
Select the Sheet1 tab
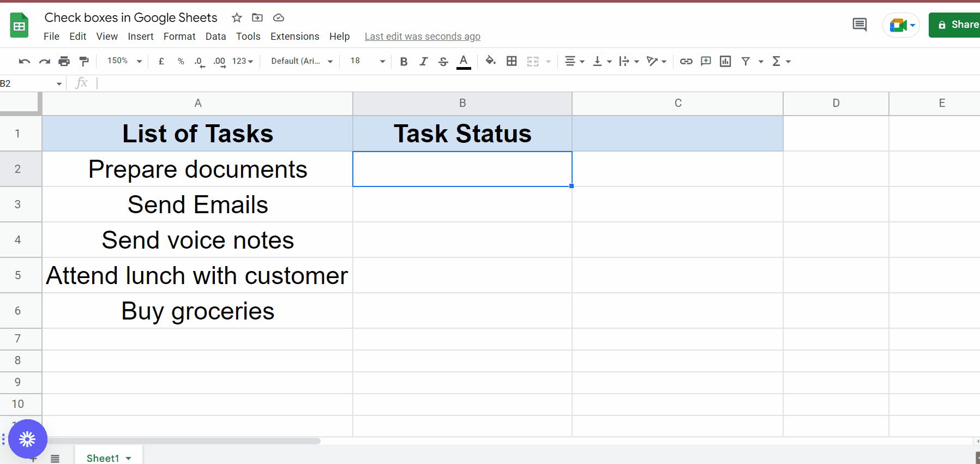pos(109,457)
